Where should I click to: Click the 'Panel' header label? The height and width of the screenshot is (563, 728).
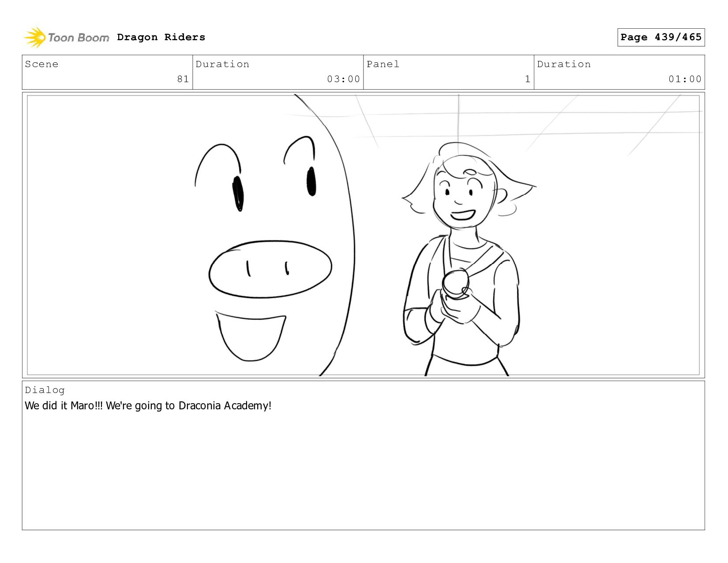(x=383, y=64)
